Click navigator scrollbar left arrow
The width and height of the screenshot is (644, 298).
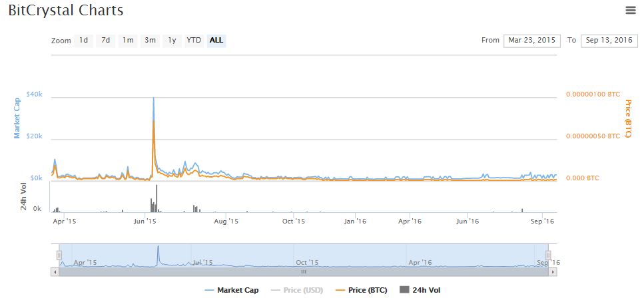tap(54, 272)
